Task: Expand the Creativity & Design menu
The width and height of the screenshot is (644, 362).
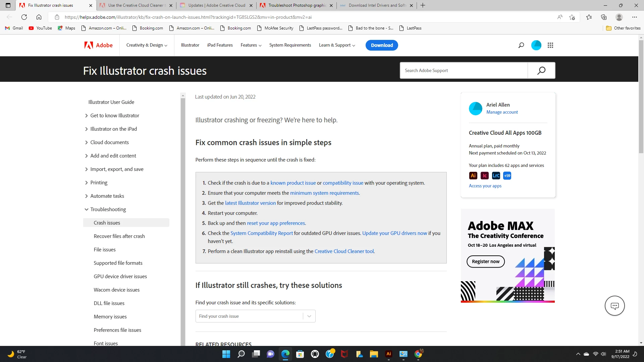Action: click(x=147, y=45)
